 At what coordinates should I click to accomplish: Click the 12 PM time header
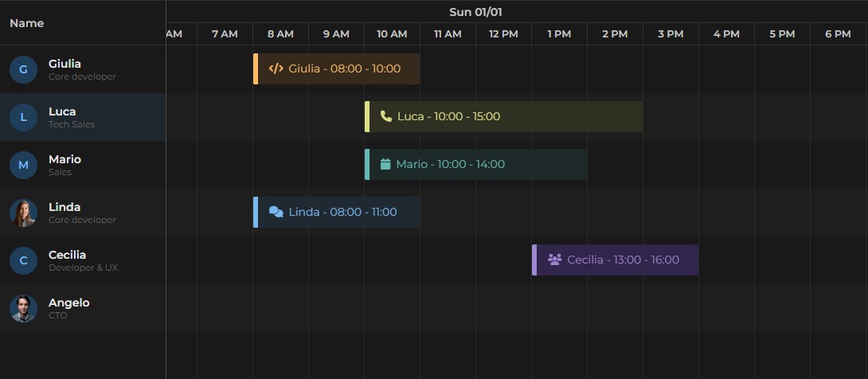point(503,34)
